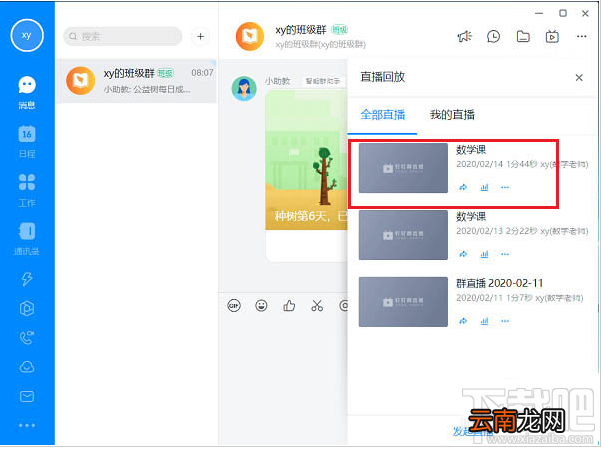Image resolution: width=602 pixels, height=449 pixels.
Task: Share the 群直播 2020-02-11 replay
Action: click(463, 321)
